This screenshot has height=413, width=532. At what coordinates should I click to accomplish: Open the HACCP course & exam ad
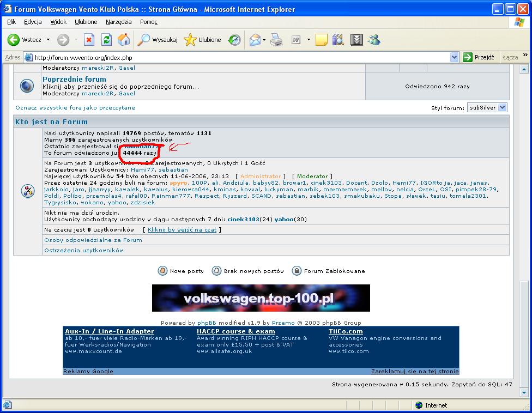click(x=236, y=331)
